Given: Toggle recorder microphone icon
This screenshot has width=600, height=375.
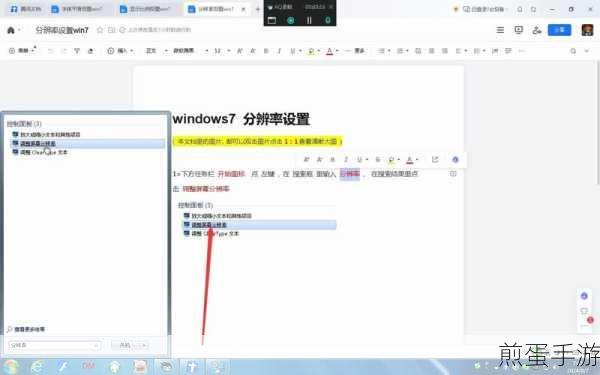Looking at the screenshot, I should coord(328,20).
